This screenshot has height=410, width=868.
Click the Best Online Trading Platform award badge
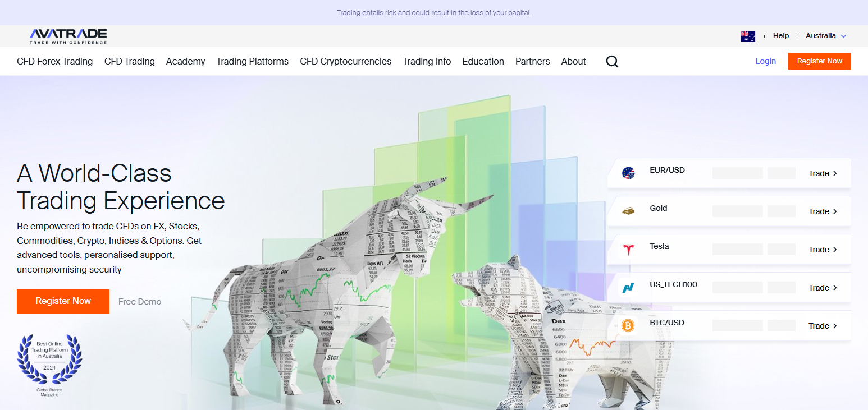click(x=49, y=366)
